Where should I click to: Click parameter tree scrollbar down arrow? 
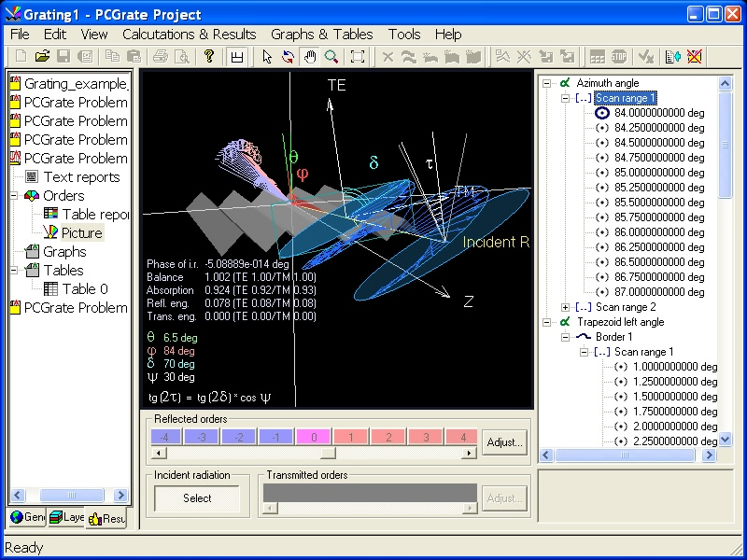point(725,439)
